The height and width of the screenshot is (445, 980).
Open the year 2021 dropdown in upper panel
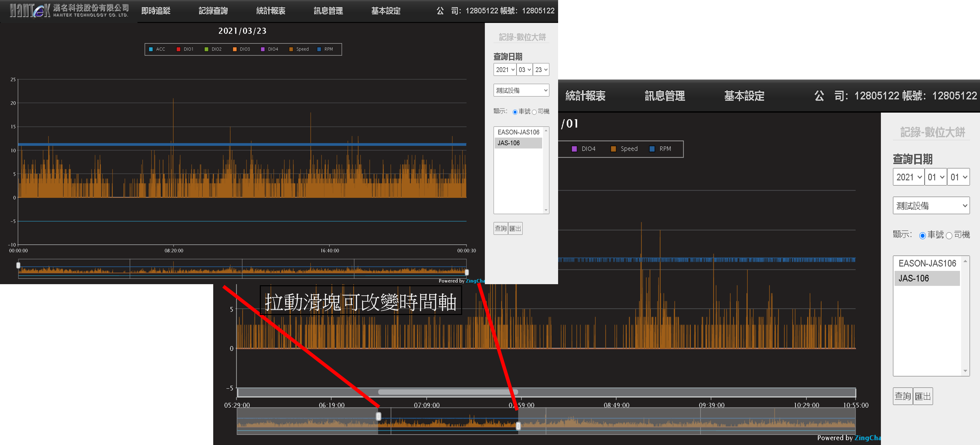coord(505,70)
